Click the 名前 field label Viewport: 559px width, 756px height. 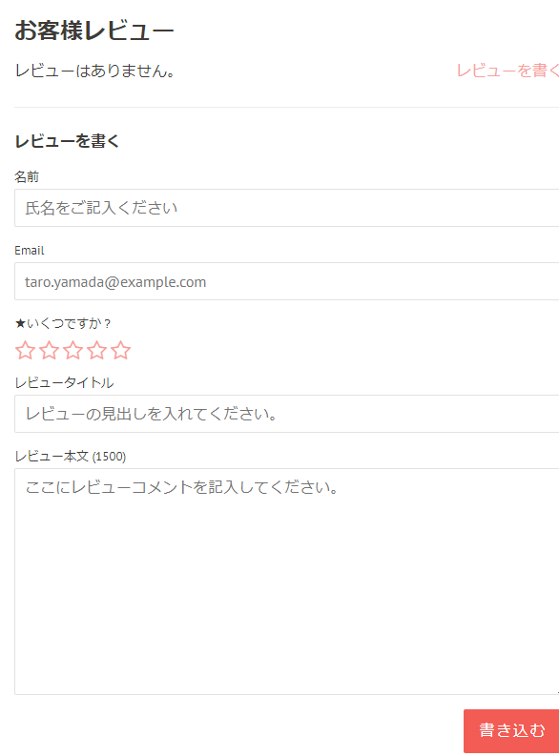coord(27,177)
